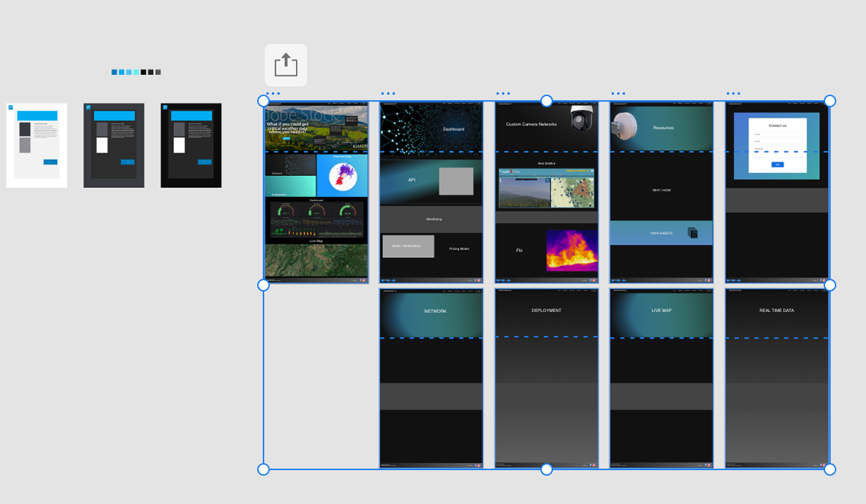866x504 pixels.
Task: Open the overflow menu above the Dashboard column
Action: [388, 92]
